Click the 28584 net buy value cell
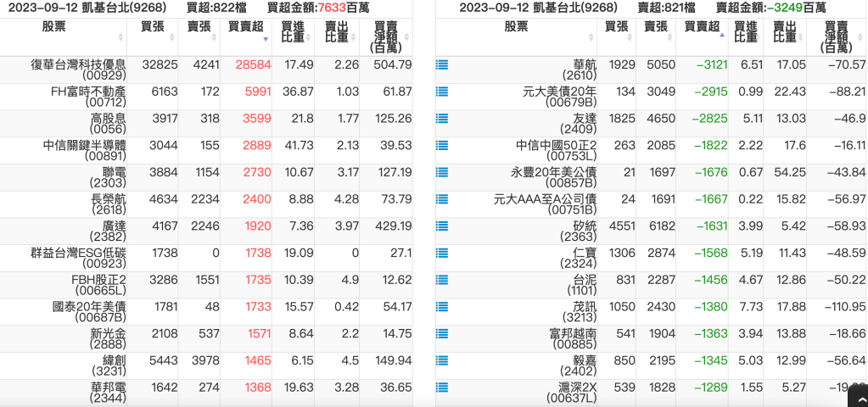Image resolution: width=868 pixels, height=407 pixels. (x=253, y=64)
